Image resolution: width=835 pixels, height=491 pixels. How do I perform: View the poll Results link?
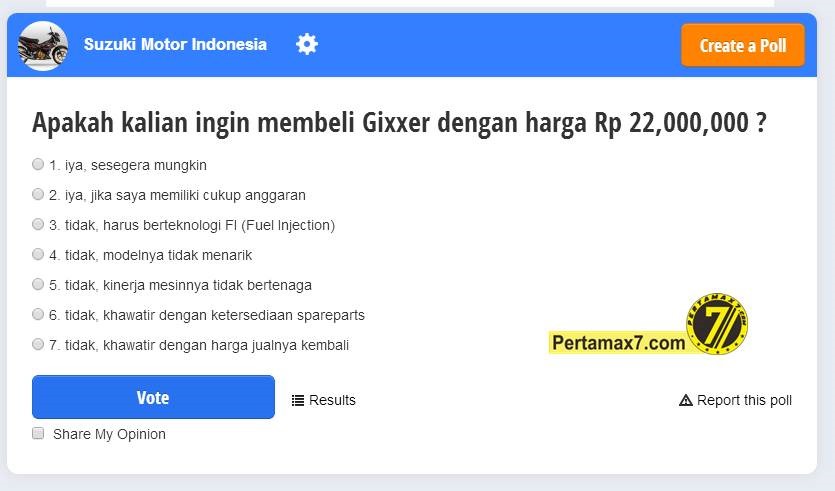pos(332,400)
